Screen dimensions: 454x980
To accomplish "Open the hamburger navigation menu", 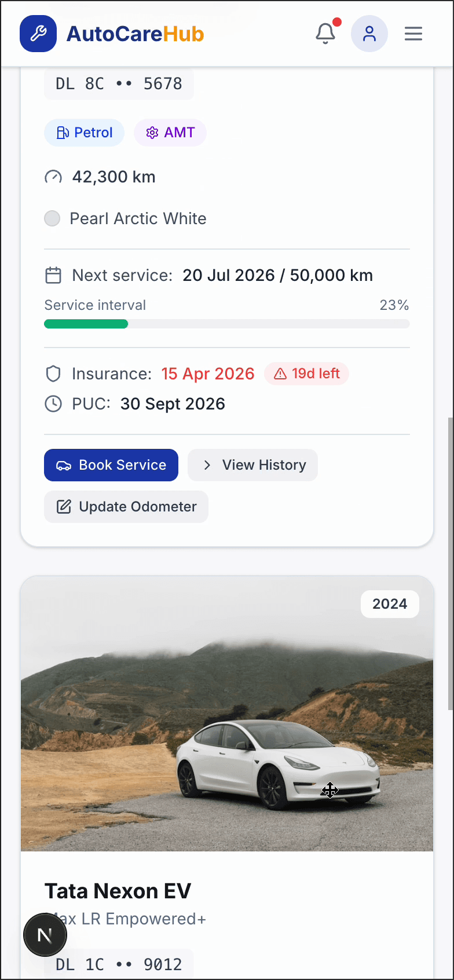I will pyautogui.click(x=413, y=33).
